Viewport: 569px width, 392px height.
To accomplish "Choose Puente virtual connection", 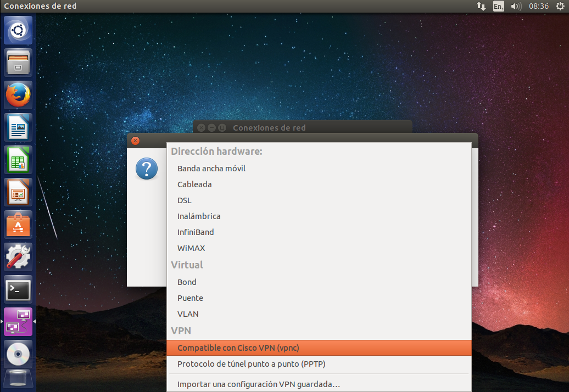I will point(319,298).
